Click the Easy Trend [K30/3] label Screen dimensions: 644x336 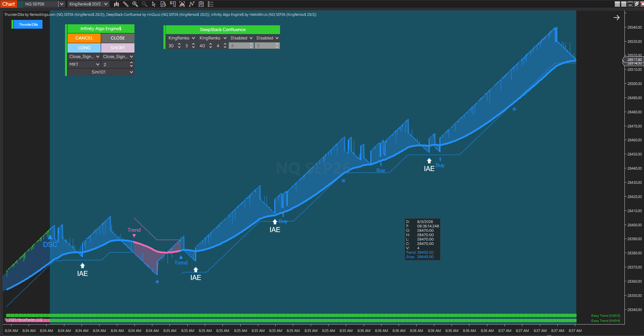point(606,316)
